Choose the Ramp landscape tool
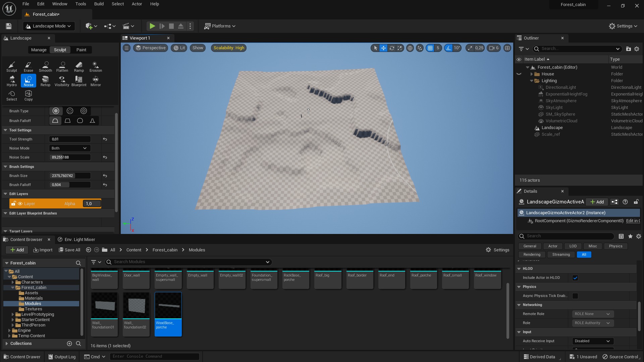The height and width of the screenshot is (362, 644). tap(79, 66)
